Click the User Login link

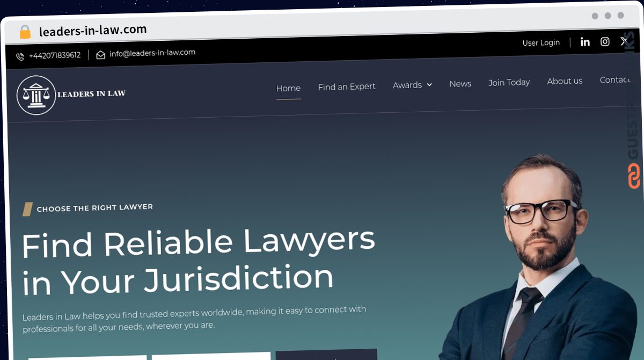pyautogui.click(x=541, y=43)
